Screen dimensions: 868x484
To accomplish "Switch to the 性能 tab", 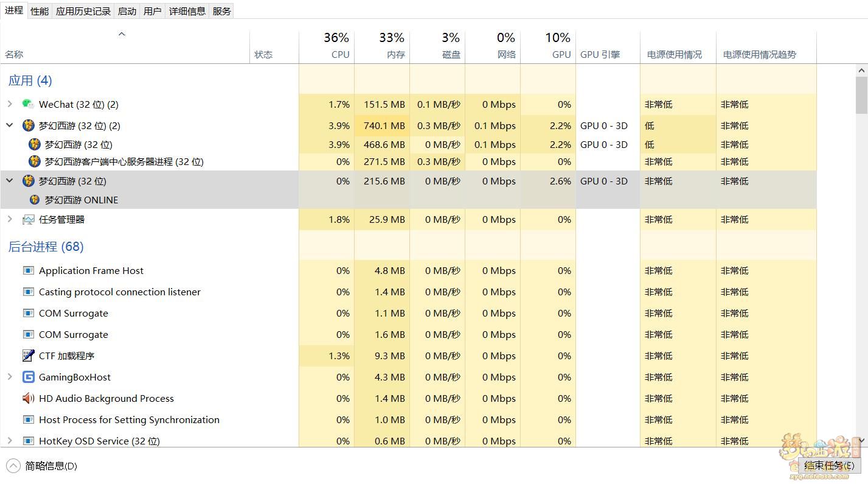I will point(40,11).
